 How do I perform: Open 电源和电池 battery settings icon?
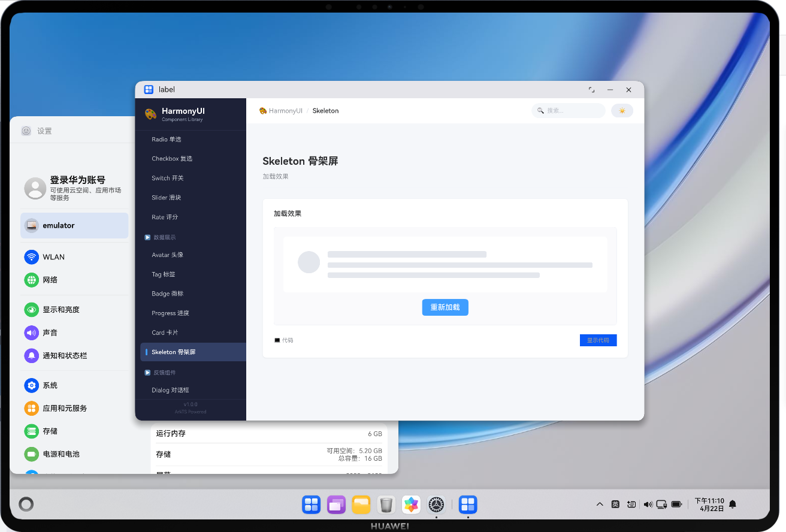coord(31,454)
